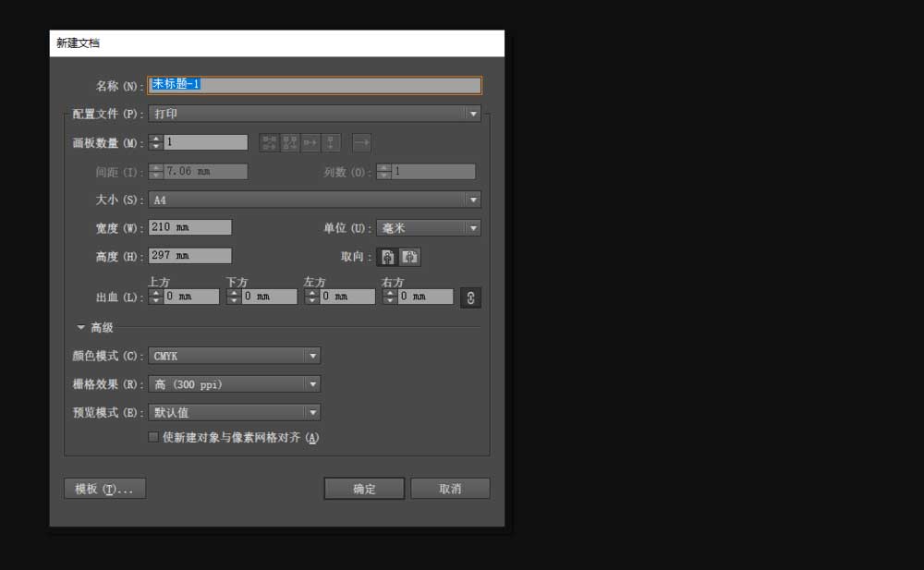Open the 配置文件 profile dropdown

314,114
